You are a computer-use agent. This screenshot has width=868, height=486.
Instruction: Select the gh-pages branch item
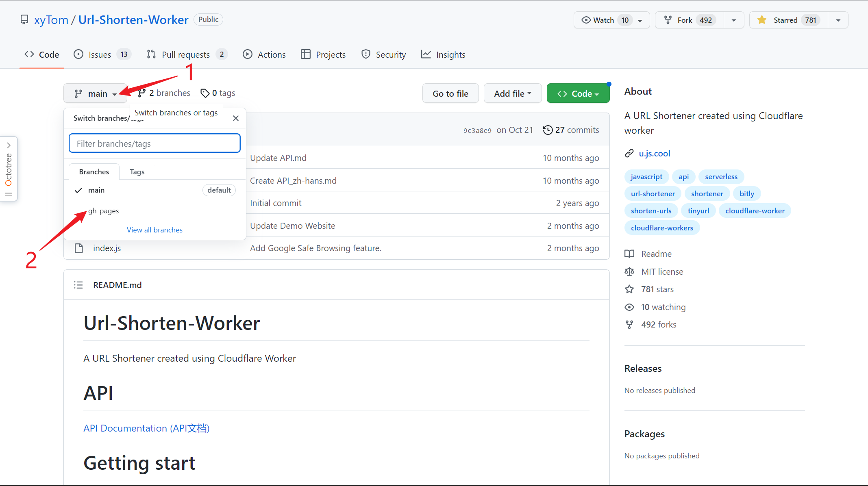[103, 210]
